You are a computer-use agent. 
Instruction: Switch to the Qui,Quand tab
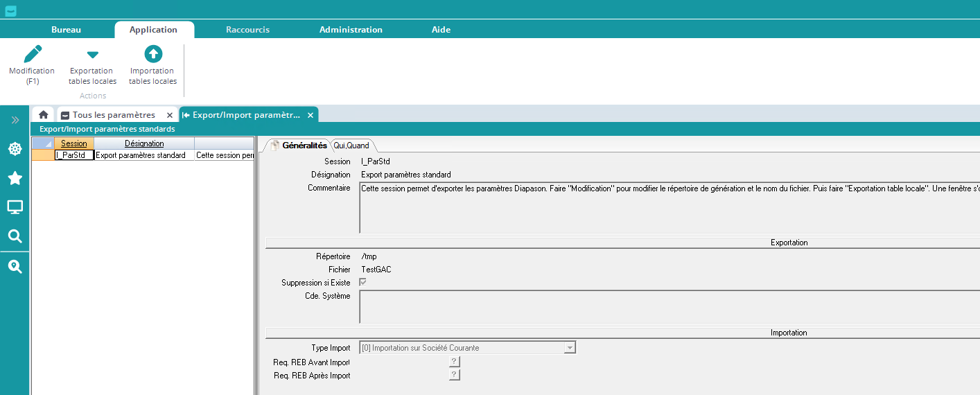(351, 146)
